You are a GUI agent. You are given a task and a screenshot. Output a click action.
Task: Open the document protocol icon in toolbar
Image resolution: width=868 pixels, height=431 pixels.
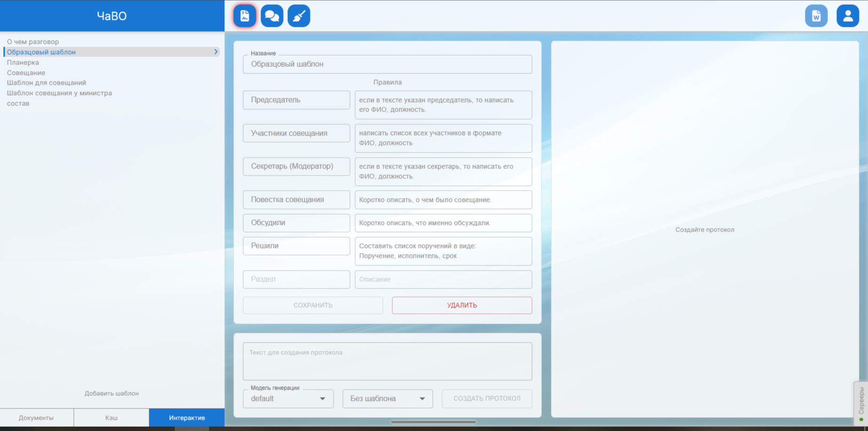245,16
